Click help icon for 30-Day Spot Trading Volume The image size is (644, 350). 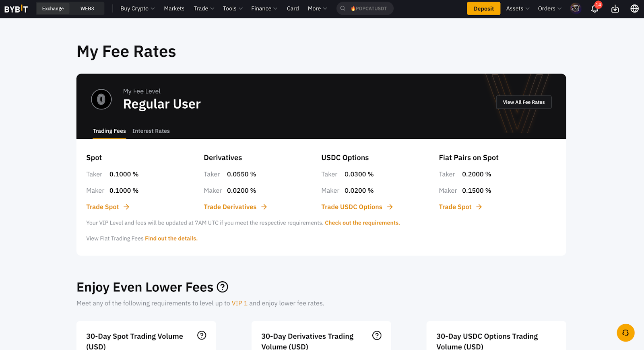pyautogui.click(x=202, y=336)
